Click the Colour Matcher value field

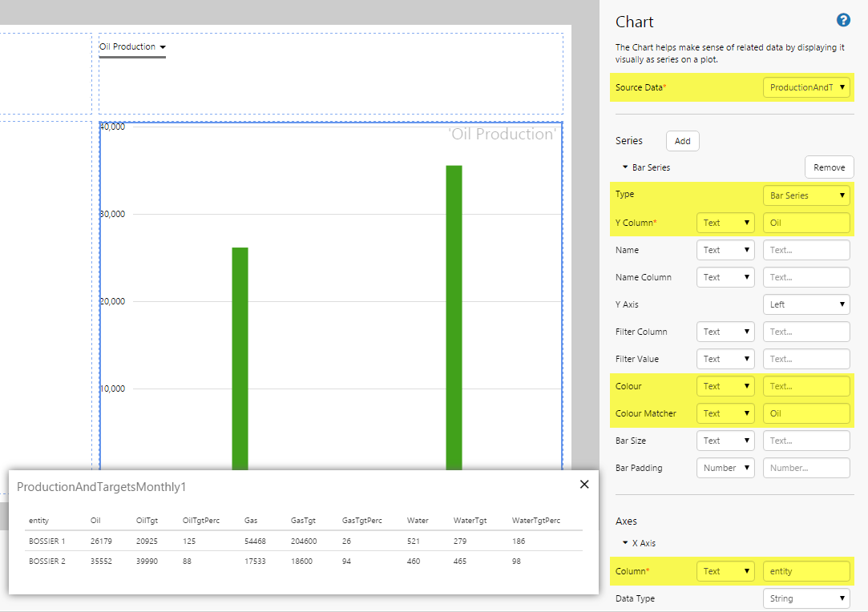click(805, 413)
